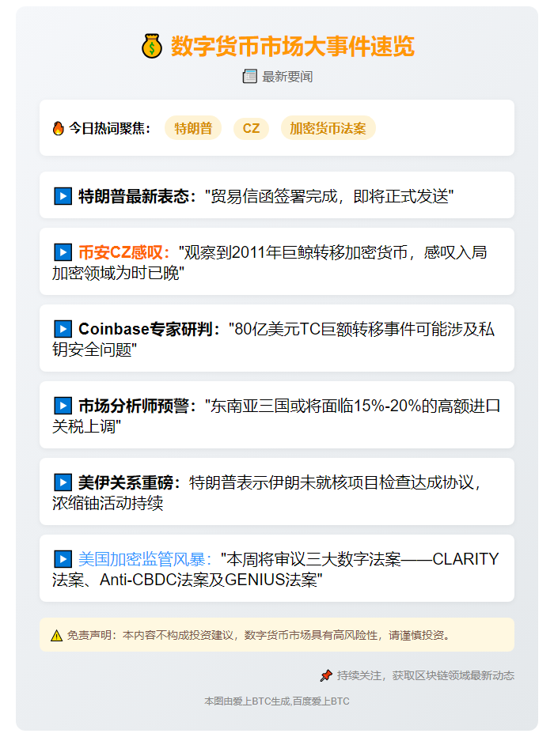Click the quote 贸易信函签署完成，即将正式发送
The height and width of the screenshot is (756, 554).
329,196
